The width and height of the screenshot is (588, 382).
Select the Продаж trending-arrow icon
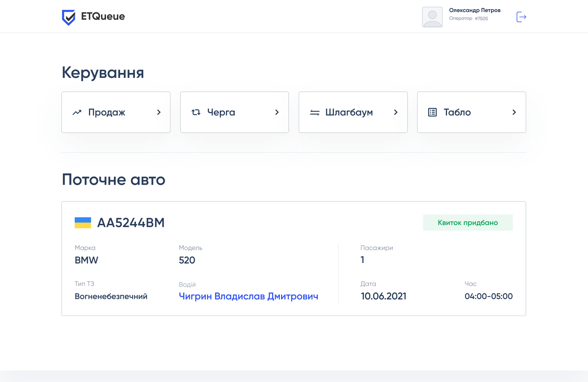(77, 112)
